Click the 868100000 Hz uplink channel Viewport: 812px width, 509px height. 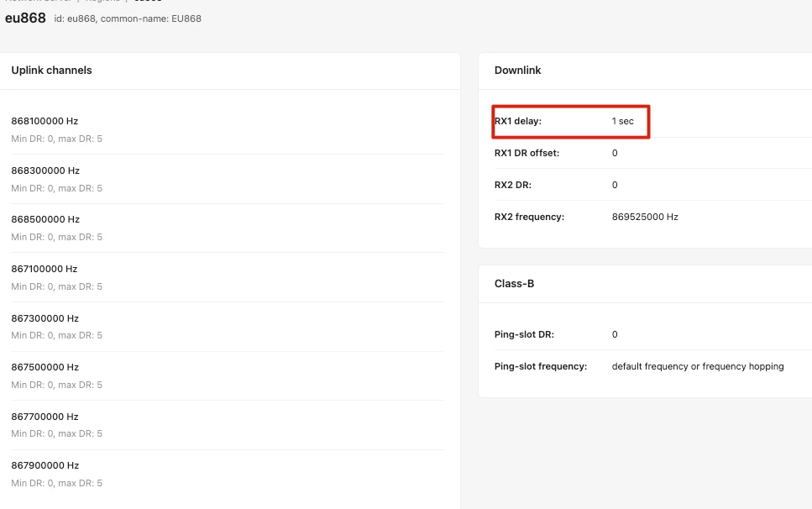tap(227, 129)
